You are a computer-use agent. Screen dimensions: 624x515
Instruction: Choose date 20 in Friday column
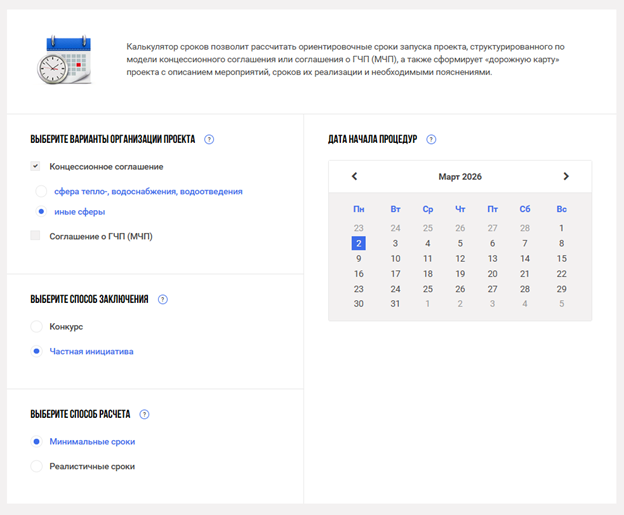492,274
